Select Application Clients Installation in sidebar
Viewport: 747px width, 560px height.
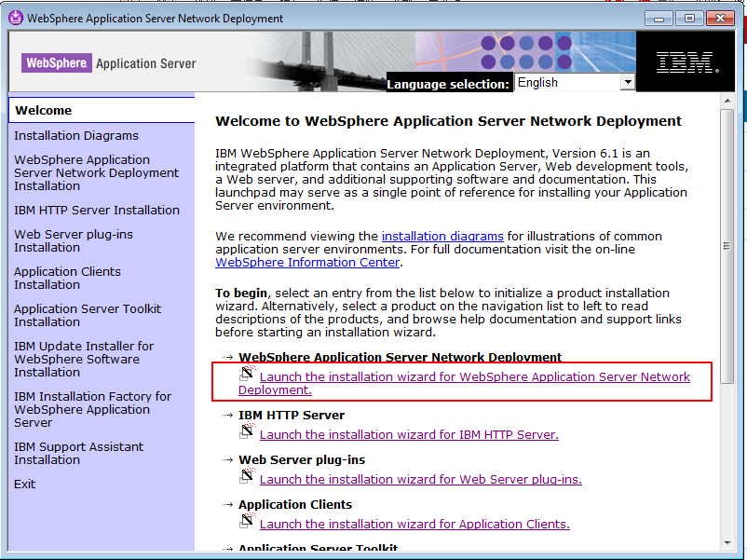67,278
